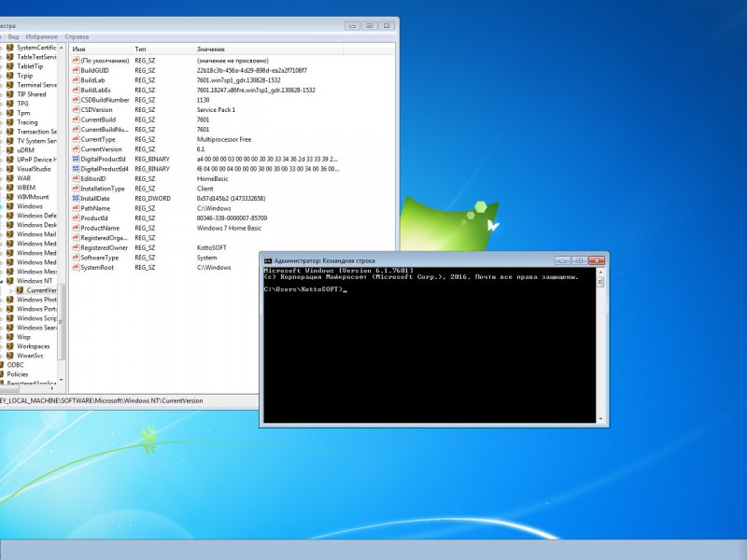
Task: Click the Command Prompt scrollbar down arrow
Action: (x=600, y=418)
